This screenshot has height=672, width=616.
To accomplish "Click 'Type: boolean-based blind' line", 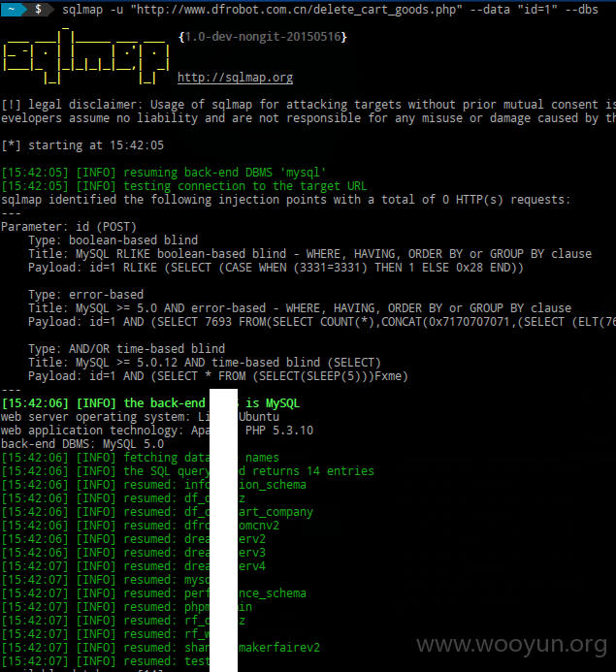I will (x=113, y=240).
